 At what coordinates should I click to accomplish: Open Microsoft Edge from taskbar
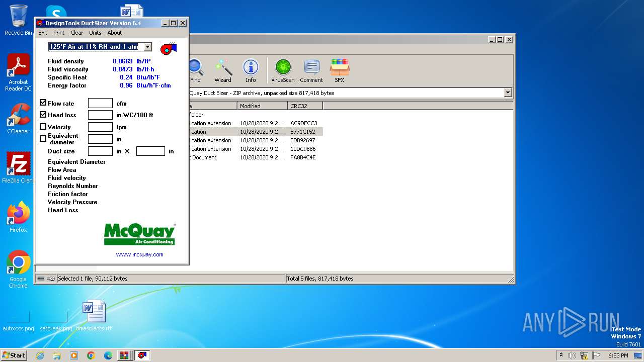(108, 355)
